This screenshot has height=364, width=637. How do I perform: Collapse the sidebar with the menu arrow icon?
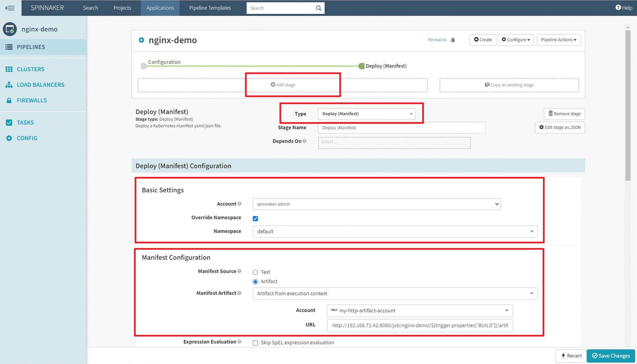(x=10, y=8)
